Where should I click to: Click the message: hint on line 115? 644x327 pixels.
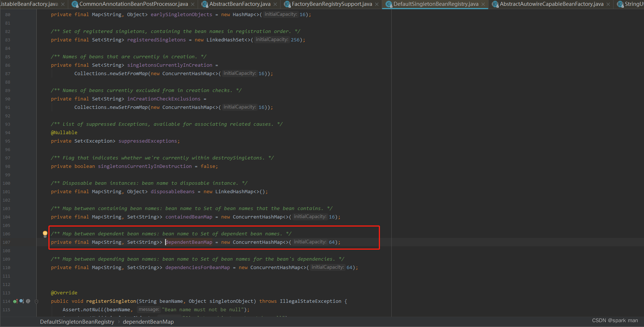click(x=149, y=309)
